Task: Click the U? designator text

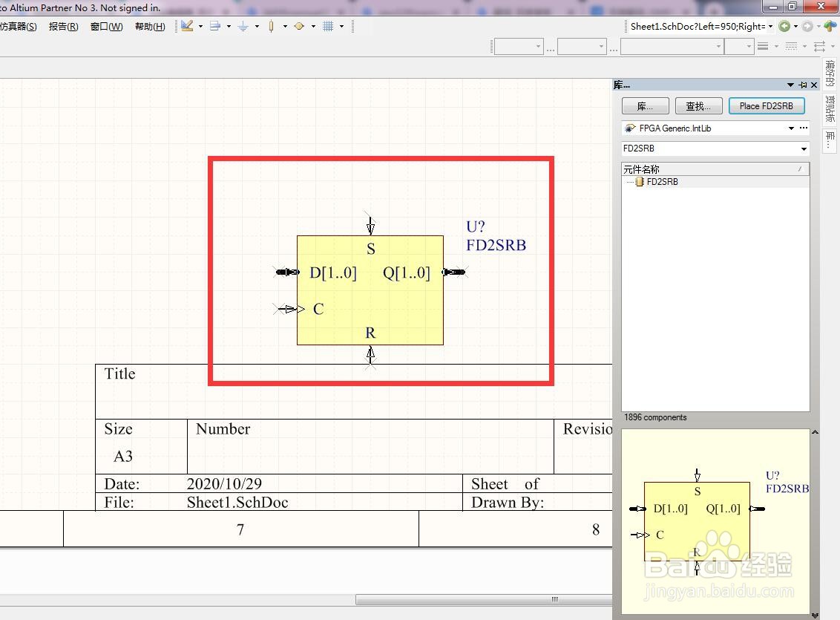Action: 475,226
